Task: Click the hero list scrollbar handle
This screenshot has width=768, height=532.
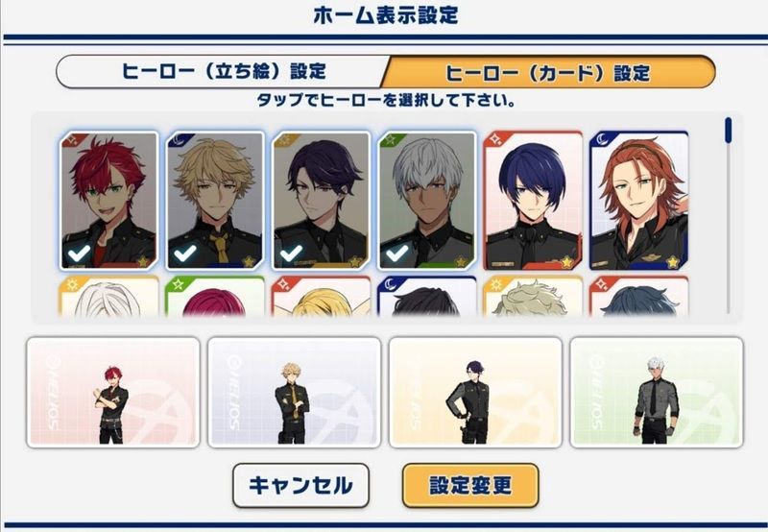Action: 729,131
